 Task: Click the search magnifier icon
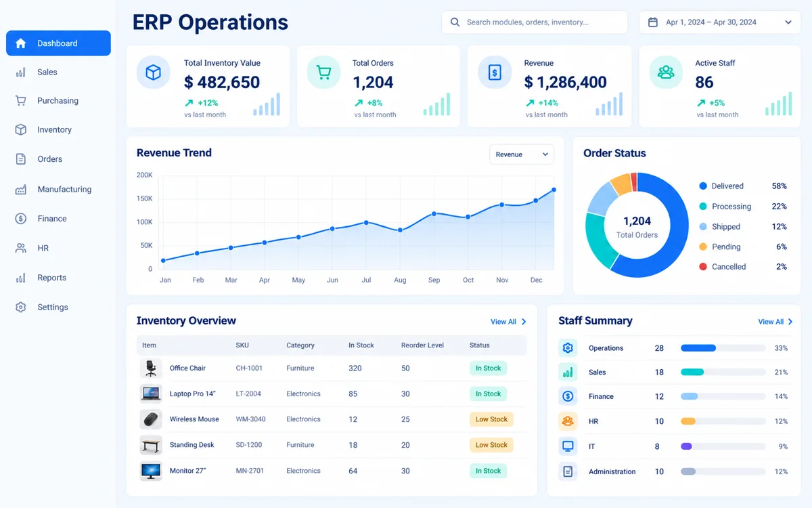455,22
